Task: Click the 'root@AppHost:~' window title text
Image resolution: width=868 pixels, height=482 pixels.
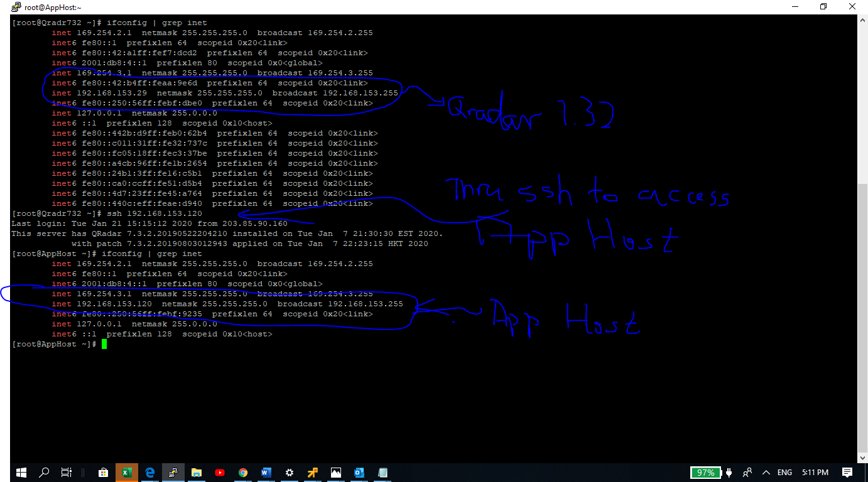Action: [53, 8]
